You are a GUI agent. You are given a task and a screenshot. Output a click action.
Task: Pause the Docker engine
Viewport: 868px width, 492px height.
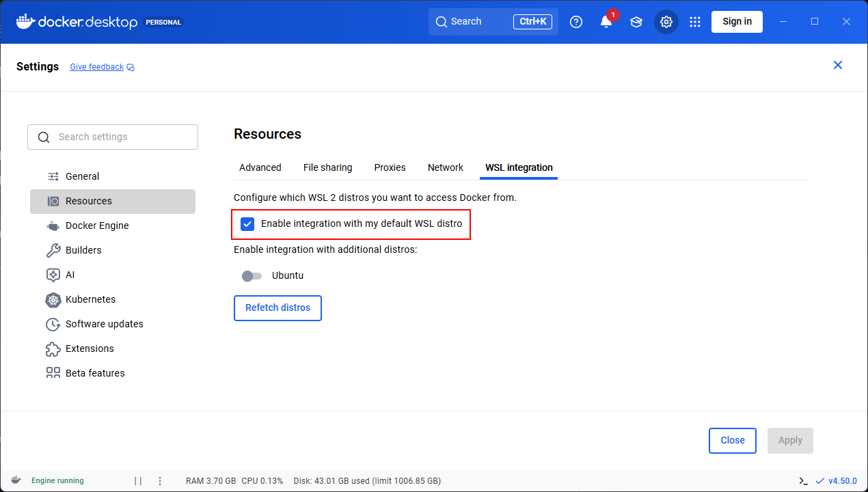[138, 480]
